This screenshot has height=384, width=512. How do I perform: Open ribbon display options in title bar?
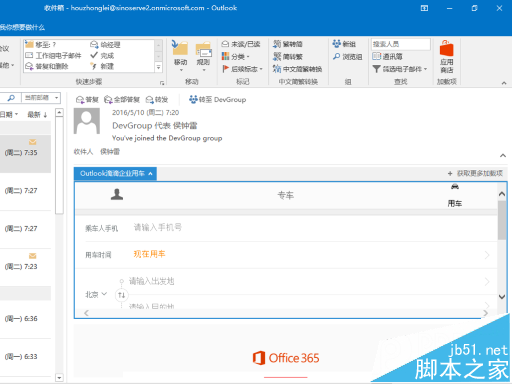tap(424, 8)
